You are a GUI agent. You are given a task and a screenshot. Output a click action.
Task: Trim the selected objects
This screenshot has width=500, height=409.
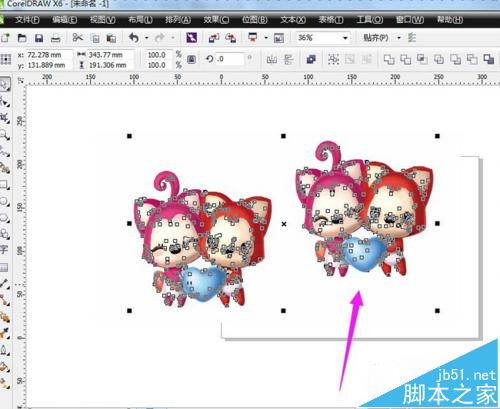406,59
